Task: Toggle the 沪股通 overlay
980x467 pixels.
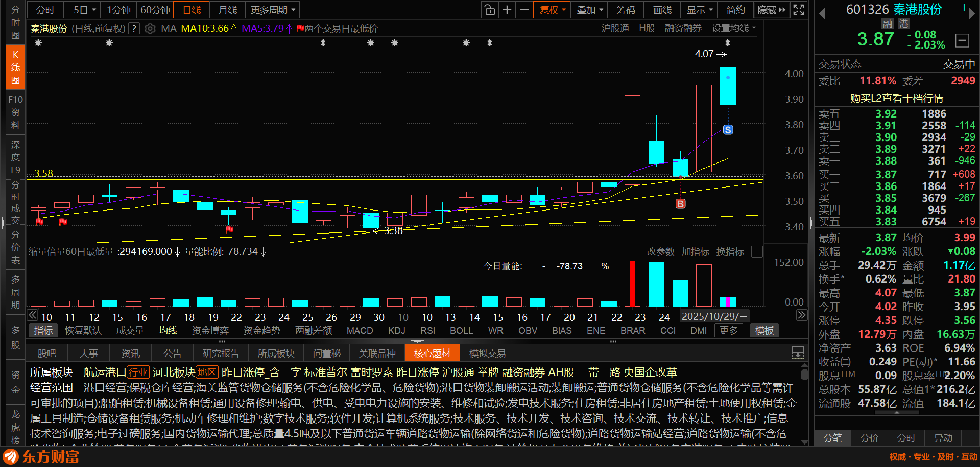Action: click(x=615, y=29)
